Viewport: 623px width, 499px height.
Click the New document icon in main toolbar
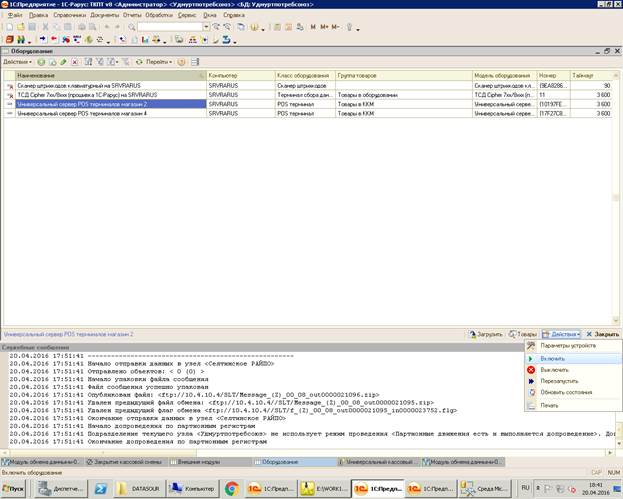pyautogui.click(x=9, y=27)
